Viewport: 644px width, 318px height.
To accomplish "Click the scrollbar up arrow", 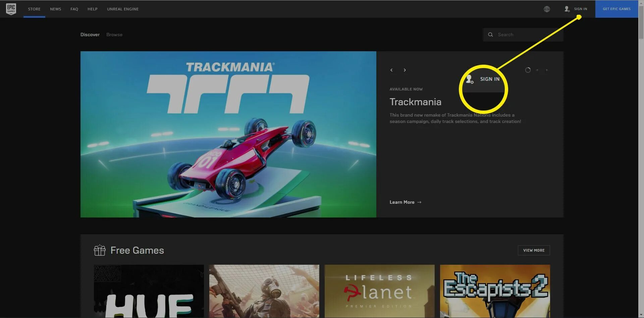I will [x=641, y=3].
